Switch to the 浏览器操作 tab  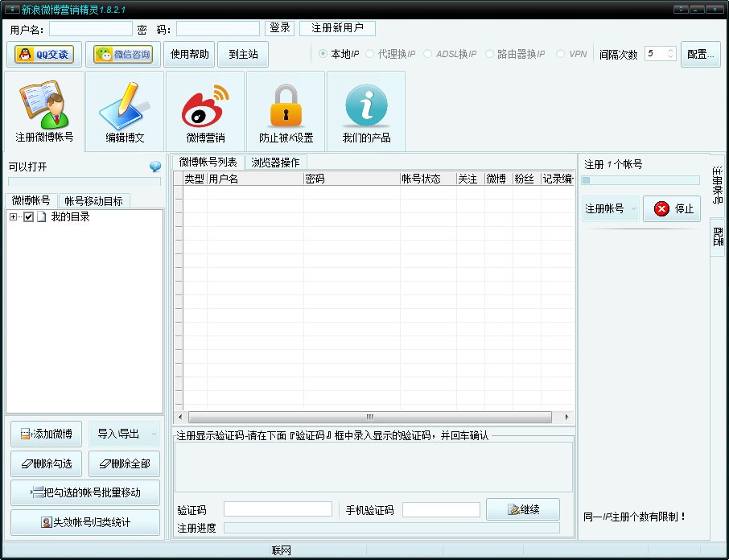click(x=276, y=162)
